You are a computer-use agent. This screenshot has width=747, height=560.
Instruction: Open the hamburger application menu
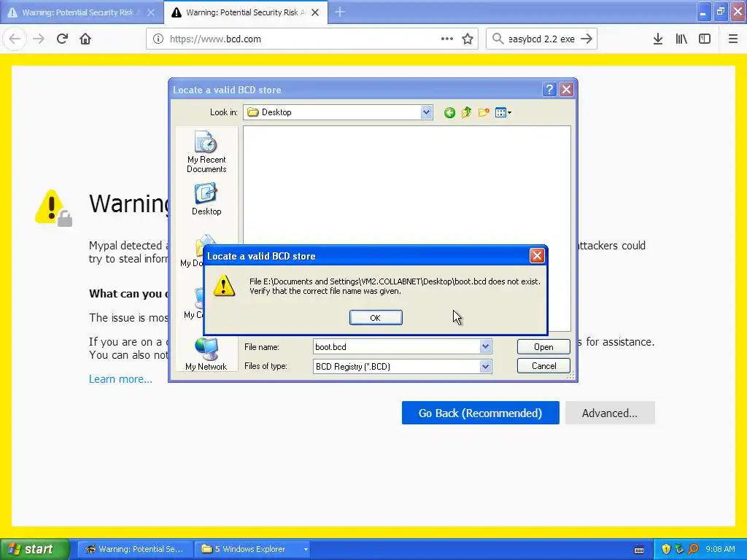click(x=733, y=39)
